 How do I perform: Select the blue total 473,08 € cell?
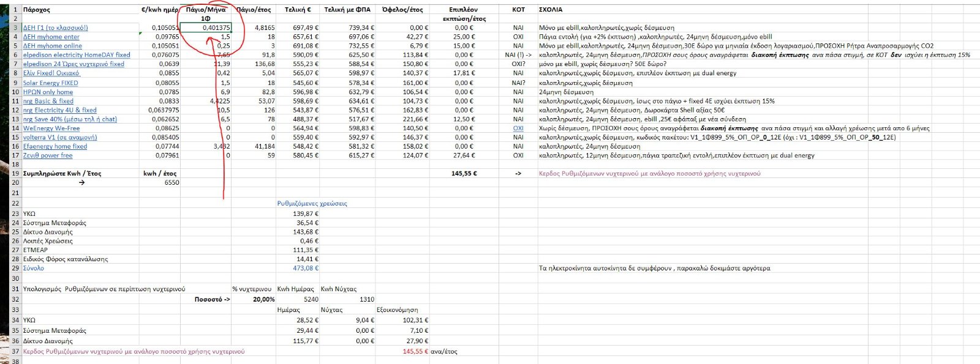pos(298,269)
